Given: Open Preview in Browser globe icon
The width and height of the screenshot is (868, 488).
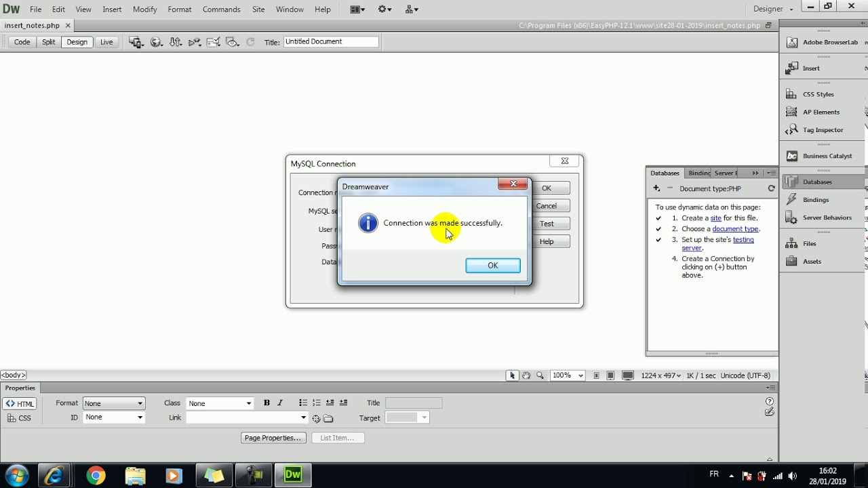Looking at the screenshot, I should tap(156, 42).
